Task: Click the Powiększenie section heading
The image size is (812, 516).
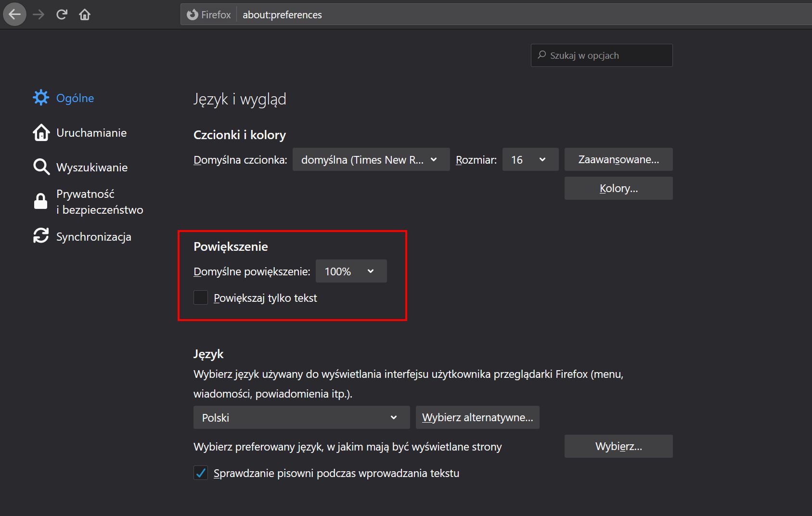Action: [231, 246]
